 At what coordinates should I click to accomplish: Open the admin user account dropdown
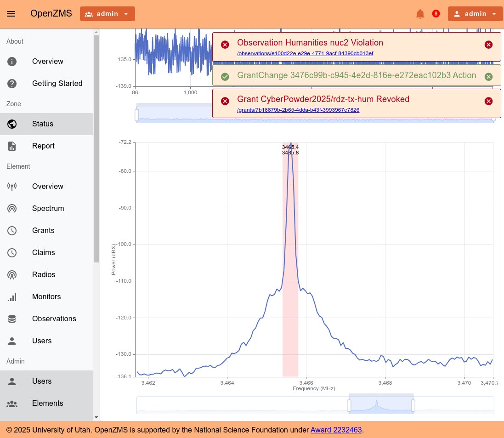pos(476,14)
